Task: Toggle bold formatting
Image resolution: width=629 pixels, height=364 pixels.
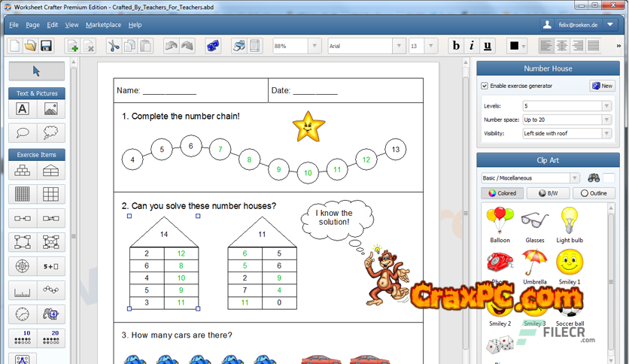Action: coord(456,46)
